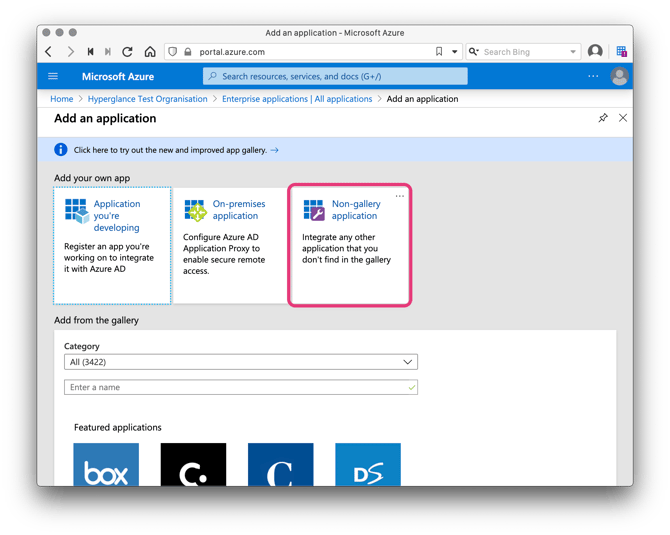670x535 pixels.
Task: Click the browser back arrow
Action: 49,52
